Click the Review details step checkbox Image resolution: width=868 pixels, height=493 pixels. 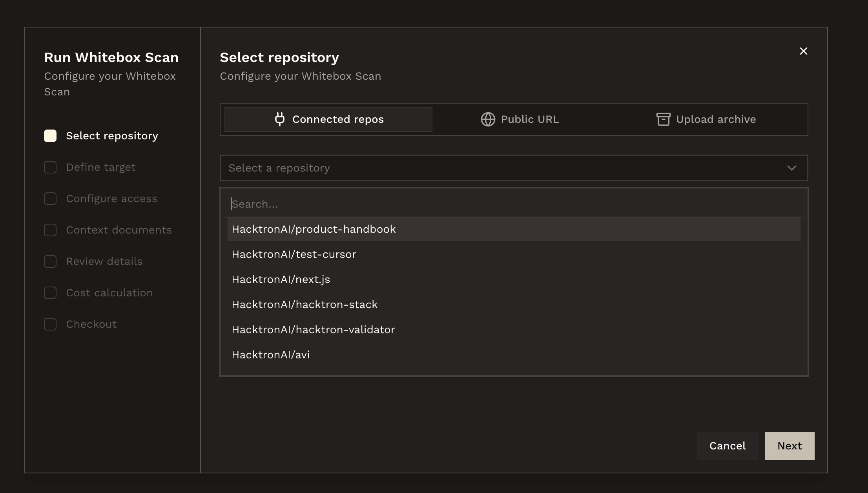point(50,261)
